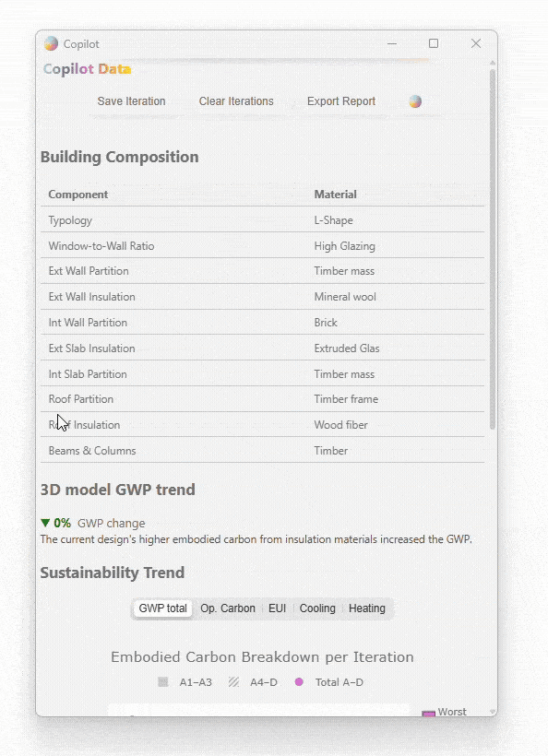Select the GWP total tab
548x756 pixels.
pyautogui.click(x=162, y=608)
